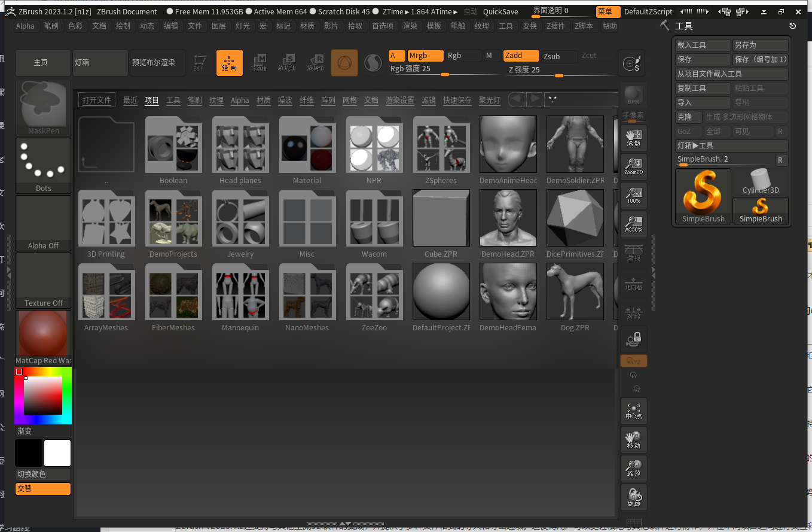This screenshot has width=812, height=532.
Task: Activate the 绘制 (Draw) mode icon
Action: (x=229, y=62)
